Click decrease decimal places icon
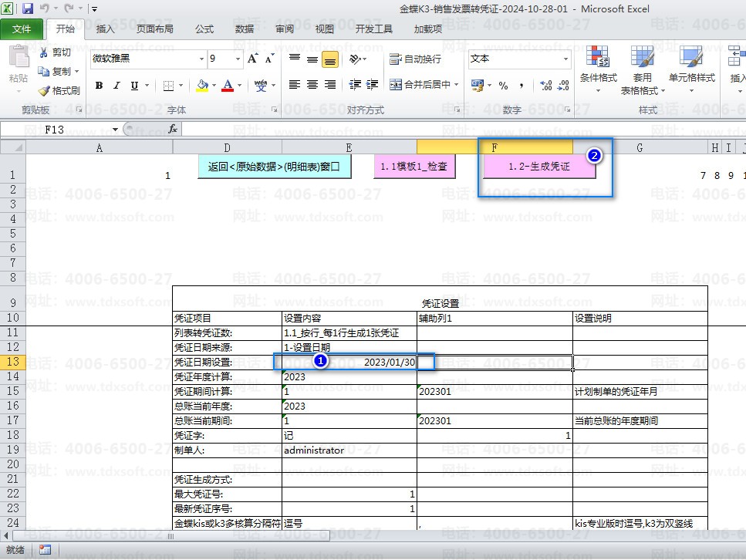 pos(564,85)
